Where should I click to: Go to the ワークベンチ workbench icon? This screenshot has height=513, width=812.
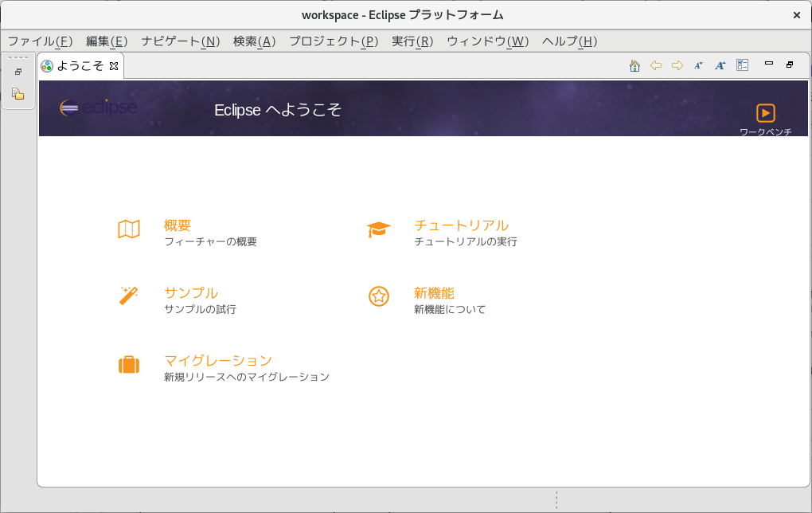(765, 113)
